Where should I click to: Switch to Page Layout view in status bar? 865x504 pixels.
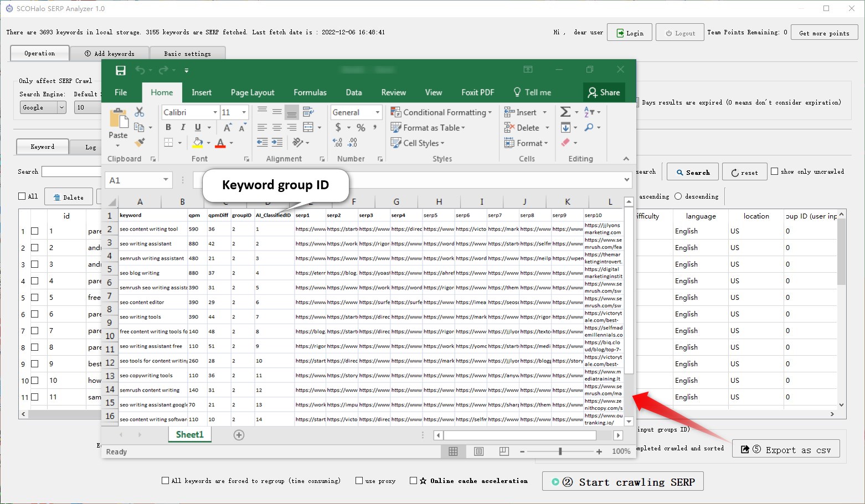click(x=478, y=451)
